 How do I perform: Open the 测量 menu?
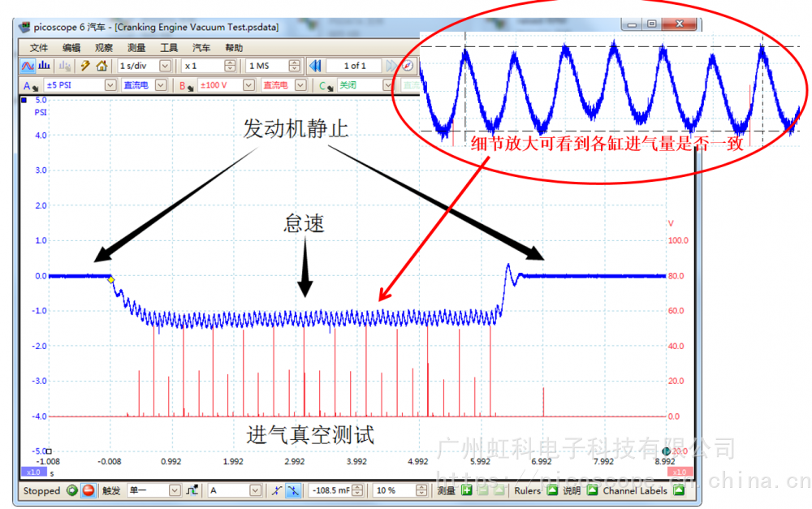tap(136, 48)
